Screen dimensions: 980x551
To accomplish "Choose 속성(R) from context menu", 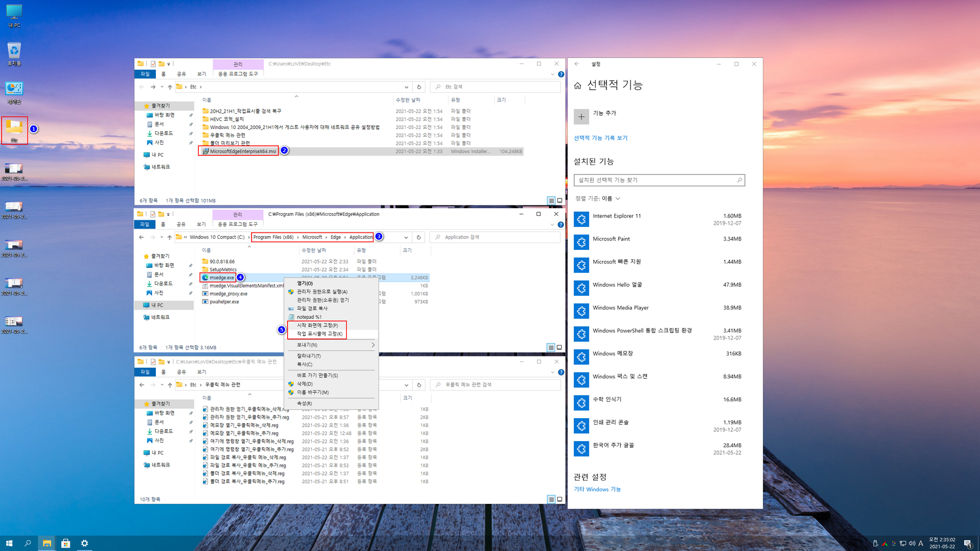I will tap(305, 403).
